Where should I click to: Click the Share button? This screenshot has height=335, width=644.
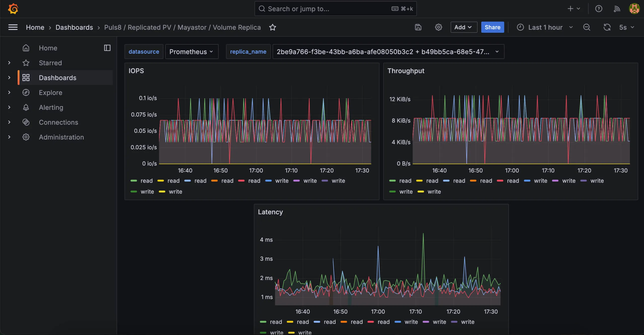(492, 27)
